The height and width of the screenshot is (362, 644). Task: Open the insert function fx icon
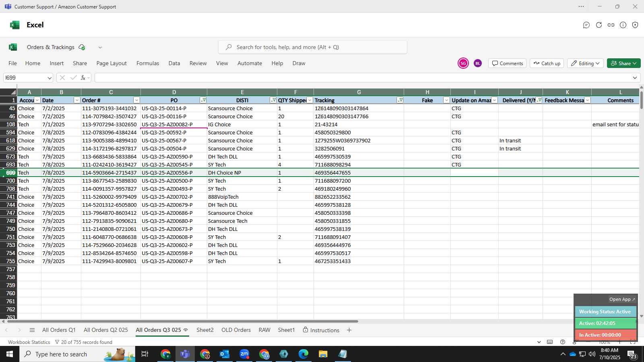pyautogui.click(x=83, y=78)
